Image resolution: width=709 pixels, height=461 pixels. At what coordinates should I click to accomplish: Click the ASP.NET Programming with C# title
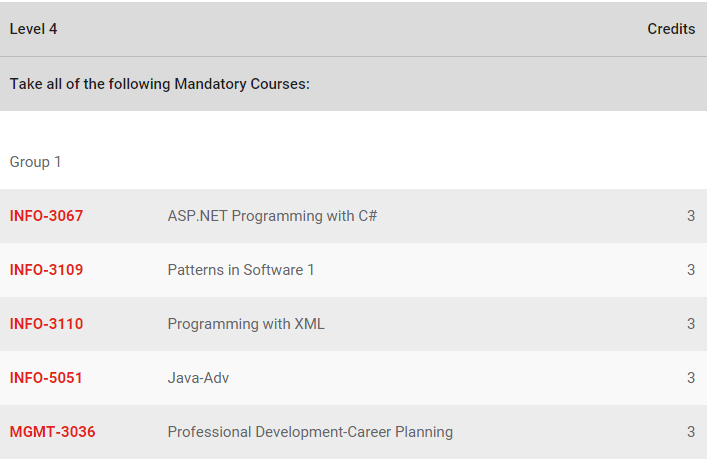tap(272, 216)
